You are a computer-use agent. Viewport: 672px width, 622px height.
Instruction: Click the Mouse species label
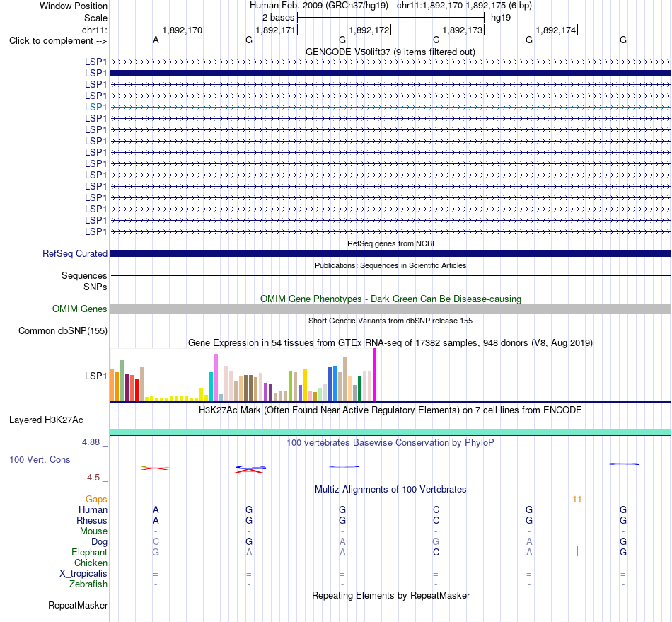click(93, 531)
